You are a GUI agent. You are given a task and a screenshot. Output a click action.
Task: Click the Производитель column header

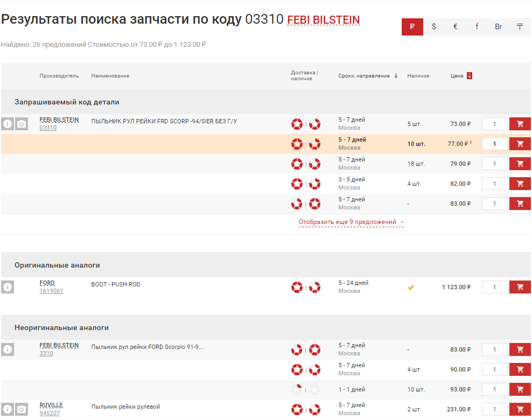tap(59, 76)
